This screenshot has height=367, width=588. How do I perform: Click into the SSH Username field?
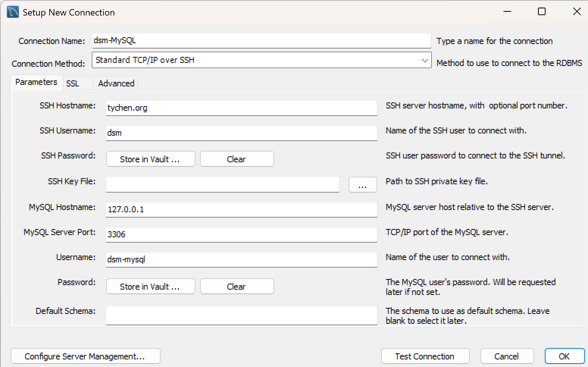pos(241,133)
